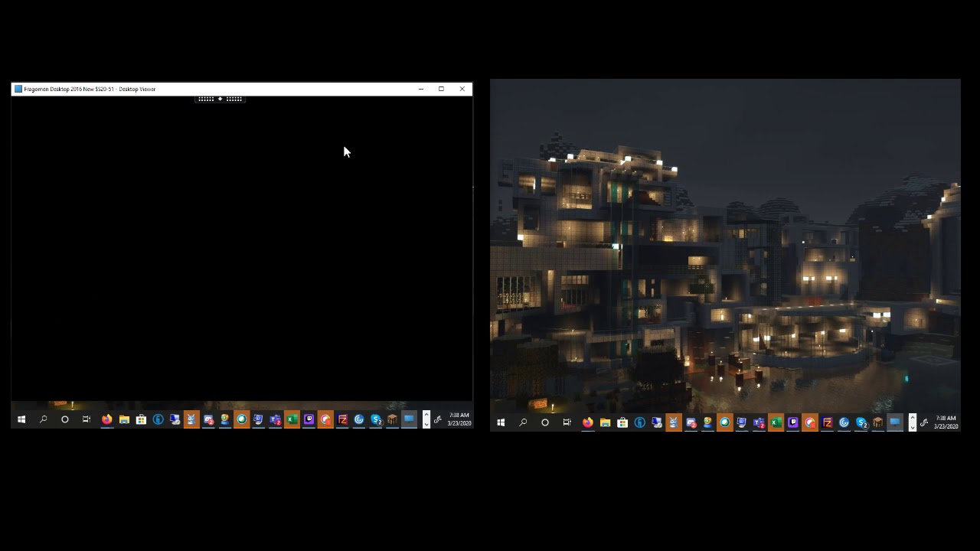Click taskbar row arrows on right desktop taskbar
The height and width of the screenshot is (551, 980).
[913, 422]
